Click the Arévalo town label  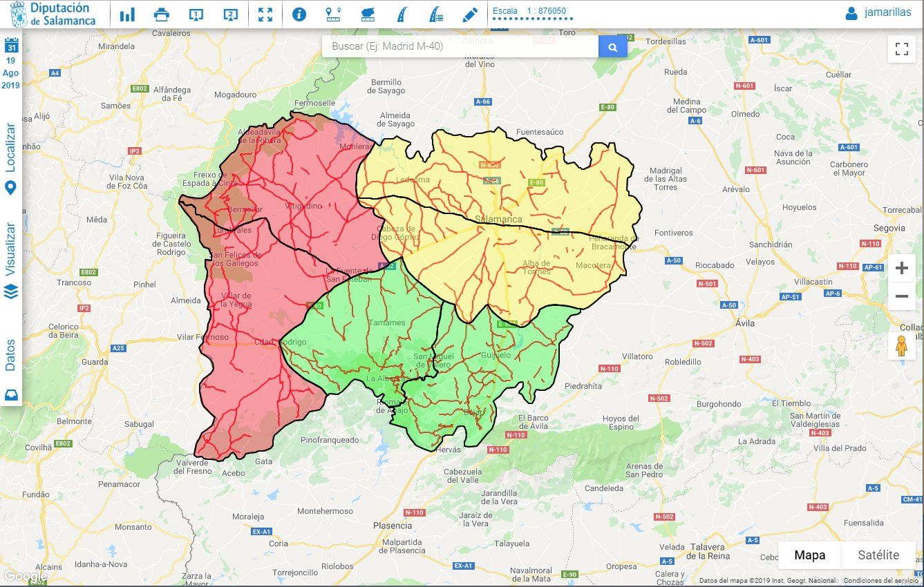(x=735, y=189)
